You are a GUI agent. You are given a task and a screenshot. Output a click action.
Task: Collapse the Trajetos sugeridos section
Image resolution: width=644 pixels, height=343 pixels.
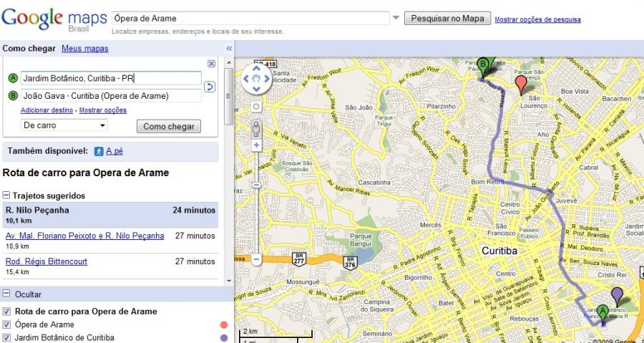tap(6, 195)
